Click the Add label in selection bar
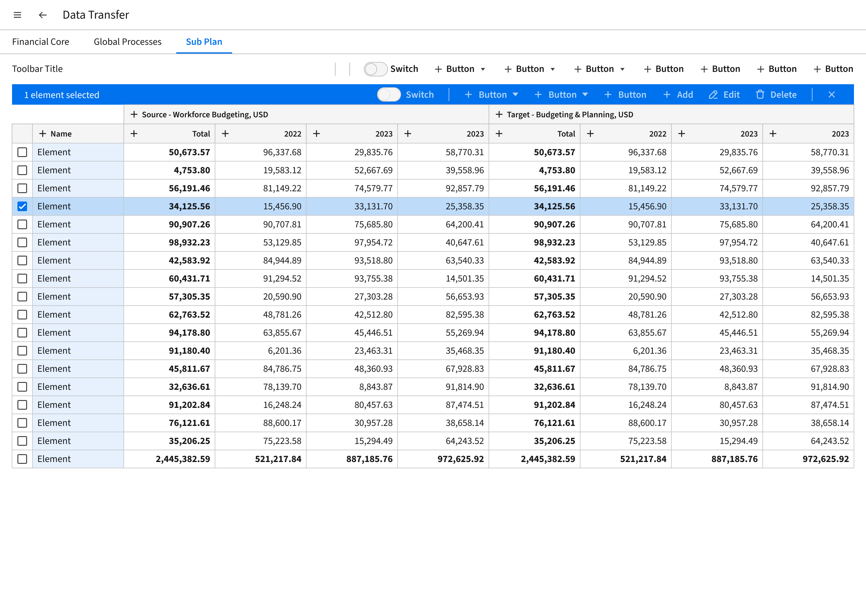866x616 pixels. click(685, 95)
